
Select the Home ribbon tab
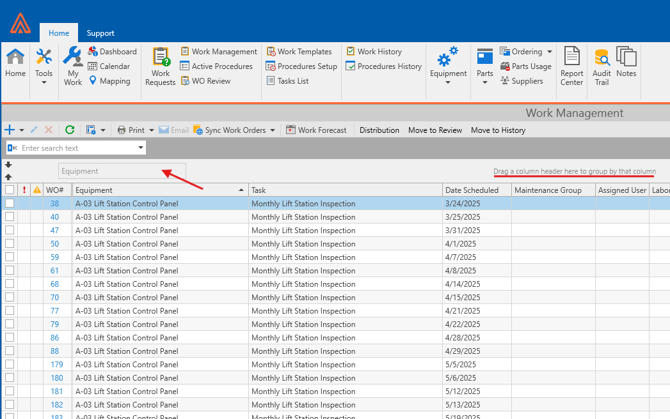click(x=59, y=33)
